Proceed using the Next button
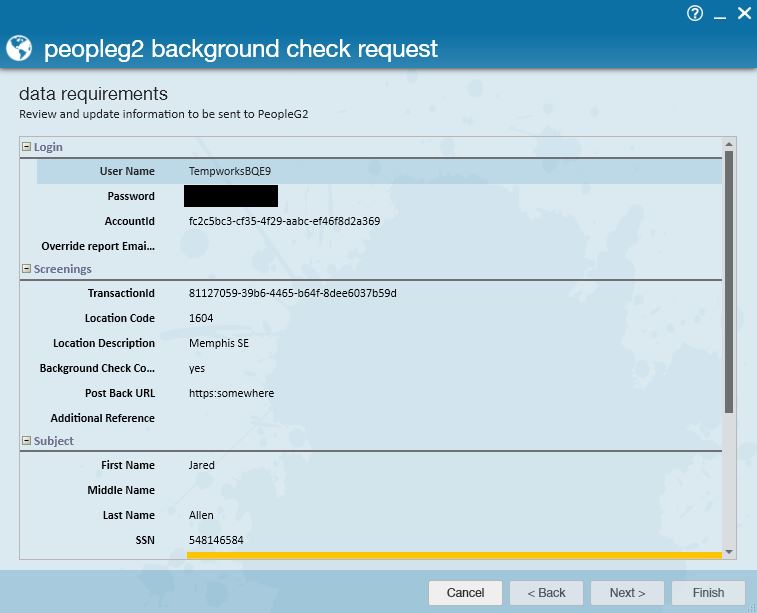This screenshot has width=757, height=613. pos(627,593)
